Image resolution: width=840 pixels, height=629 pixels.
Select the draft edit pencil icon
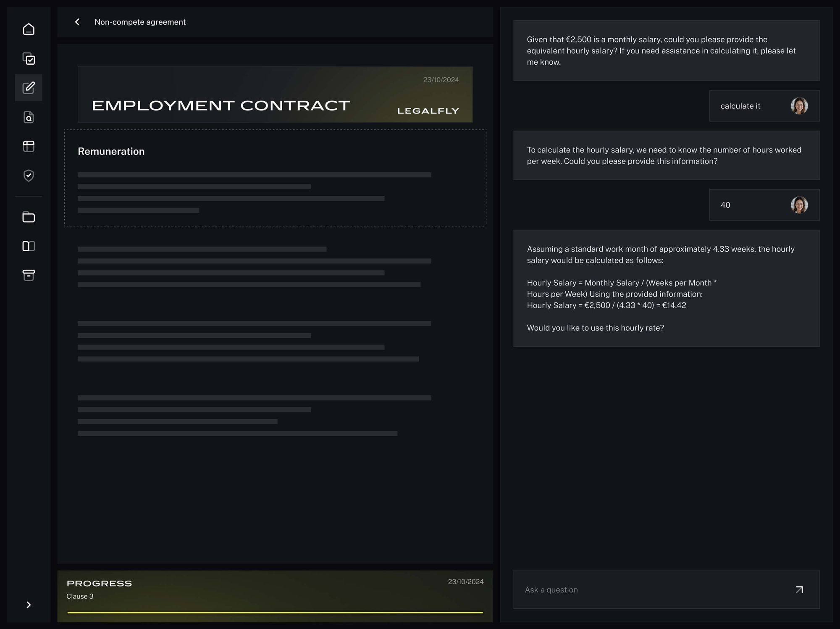coord(29,88)
